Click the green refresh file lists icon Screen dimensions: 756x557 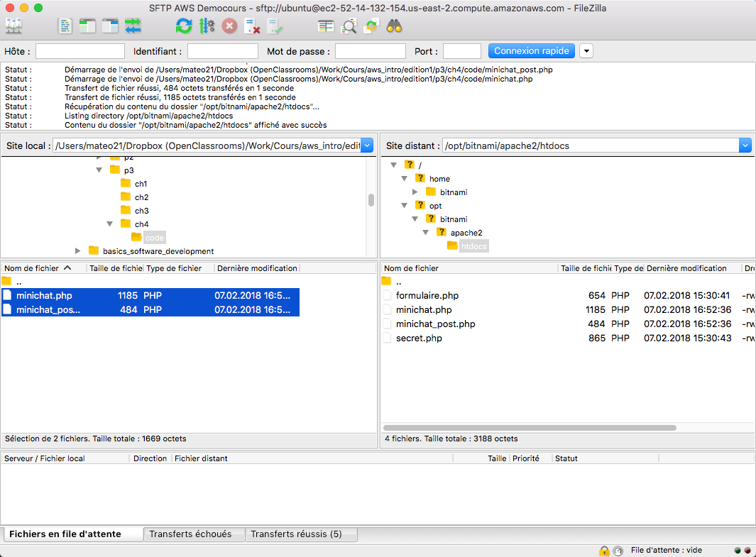(184, 27)
